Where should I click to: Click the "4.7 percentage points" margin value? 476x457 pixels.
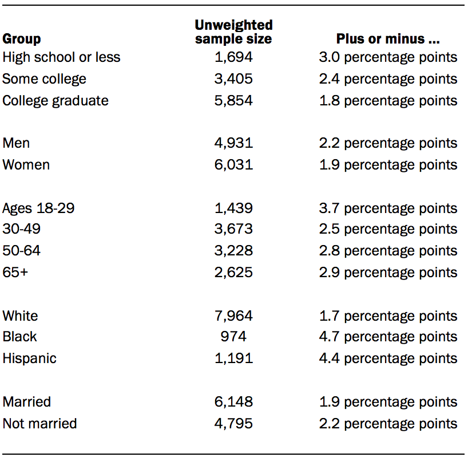click(x=388, y=337)
